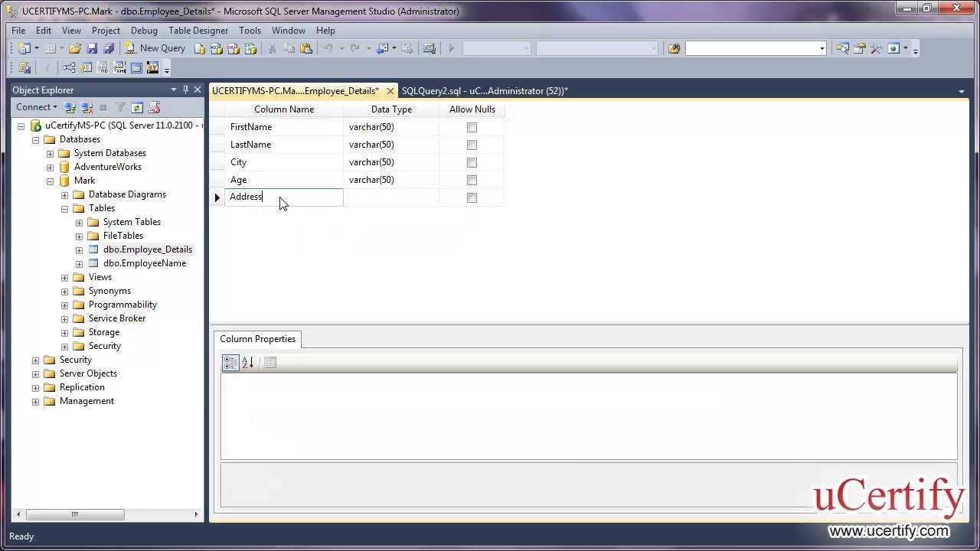Viewport: 980px width, 551px height.
Task: Click the New Project toolbar icon
Action: (24, 48)
